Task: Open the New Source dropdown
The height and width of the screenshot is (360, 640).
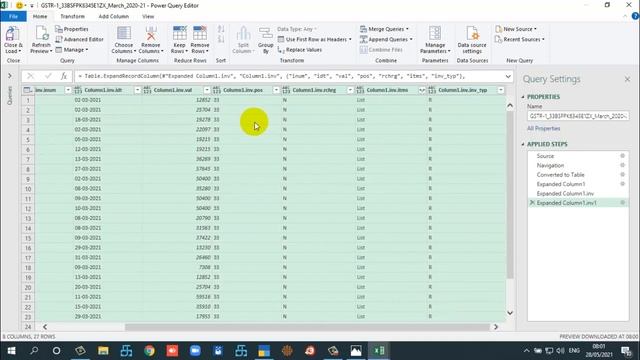Action: pos(516,29)
